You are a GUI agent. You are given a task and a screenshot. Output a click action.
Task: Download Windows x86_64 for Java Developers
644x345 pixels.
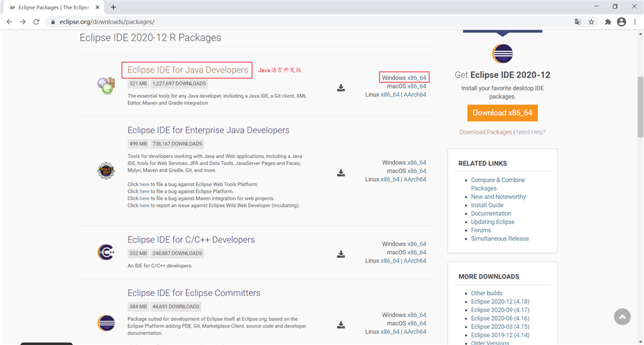click(417, 78)
